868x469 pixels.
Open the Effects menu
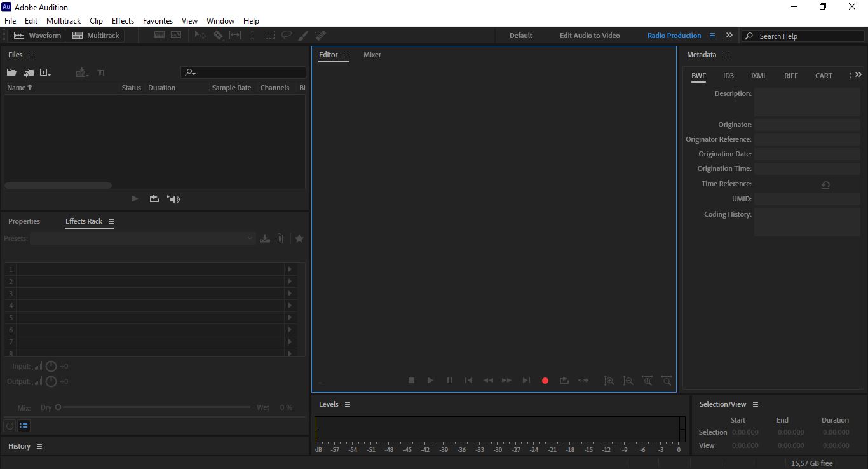point(123,21)
